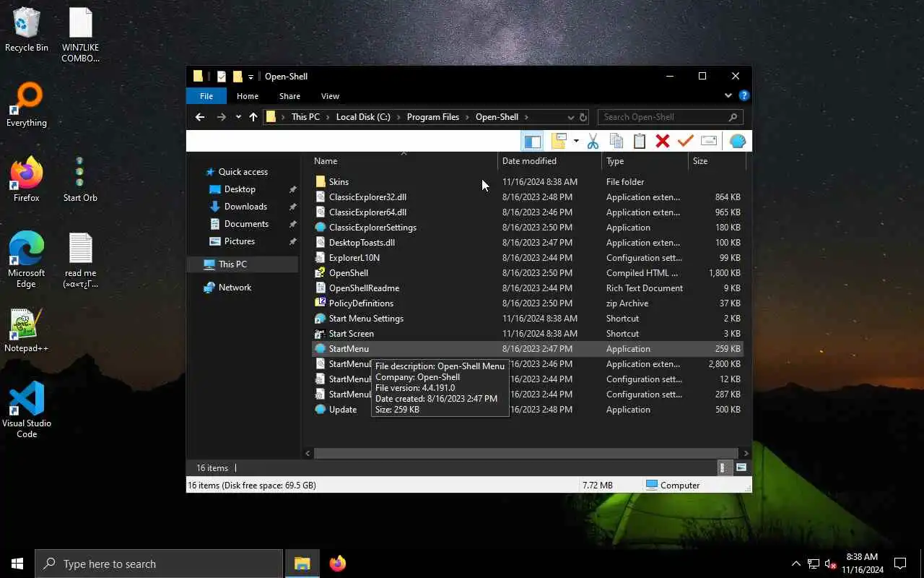Select Pictures in the navigation pane
Image resolution: width=924 pixels, height=578 pixels.
239,241
